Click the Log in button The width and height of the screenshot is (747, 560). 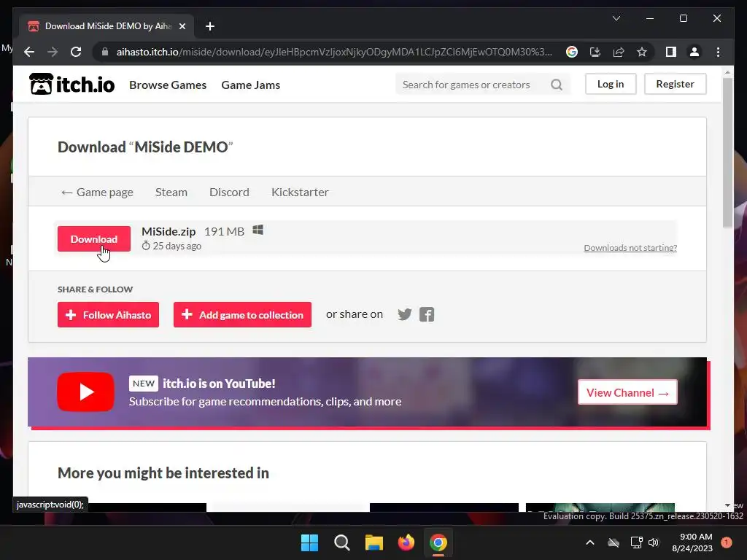click(x=611, y=84)
